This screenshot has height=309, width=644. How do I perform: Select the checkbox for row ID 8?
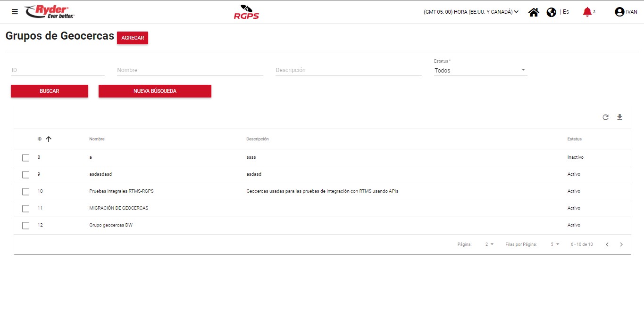click(26, 158)
